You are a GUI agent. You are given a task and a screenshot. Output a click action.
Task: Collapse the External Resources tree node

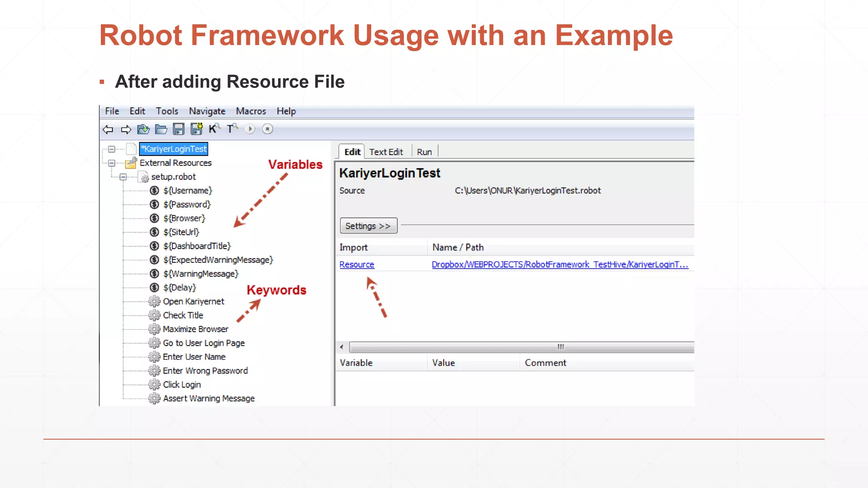coord(111,163)
